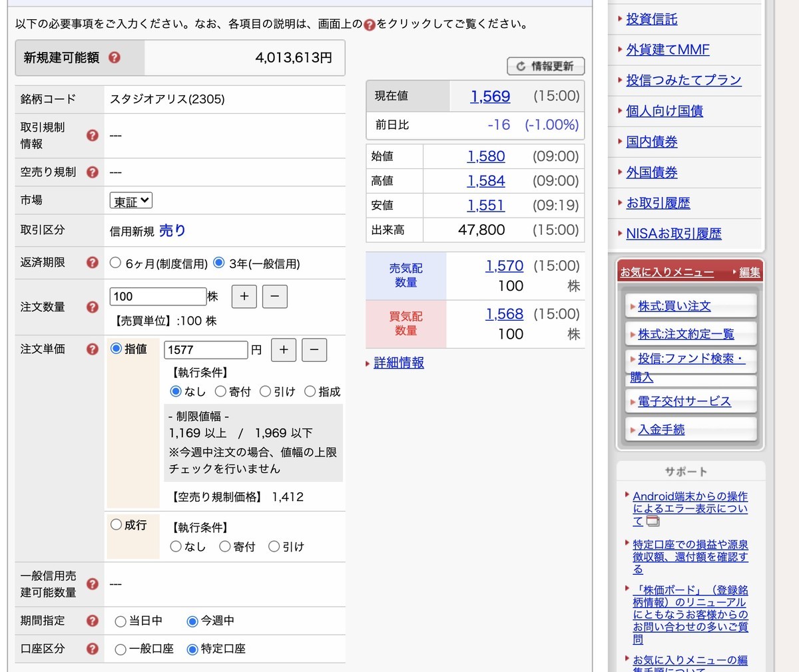Open Android端末からの操作 support link
Viewport: 799px width, 672px height.
tap(690, 508)
